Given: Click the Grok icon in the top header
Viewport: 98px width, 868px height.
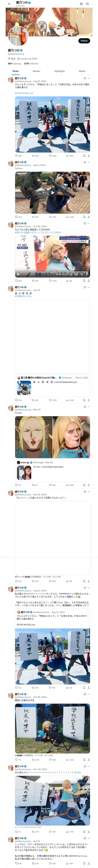Looking at the screenshot, I should (81, 4).
